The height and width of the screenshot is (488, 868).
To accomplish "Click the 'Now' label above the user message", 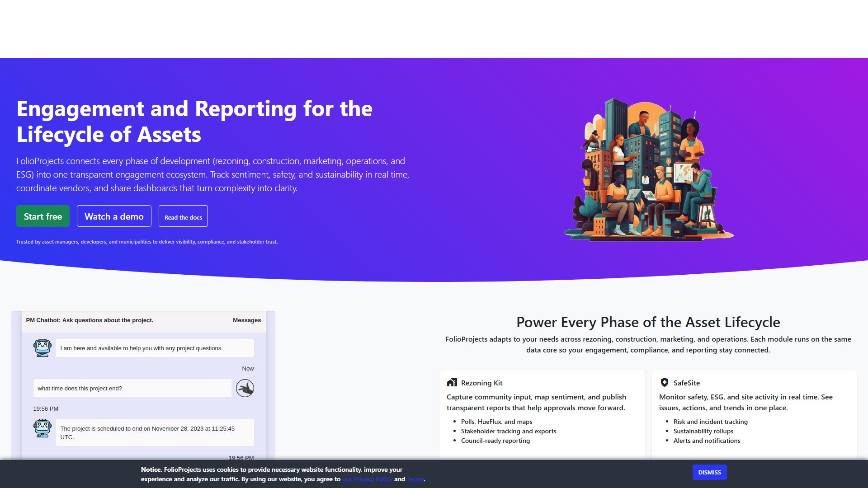I will (248, 368).
